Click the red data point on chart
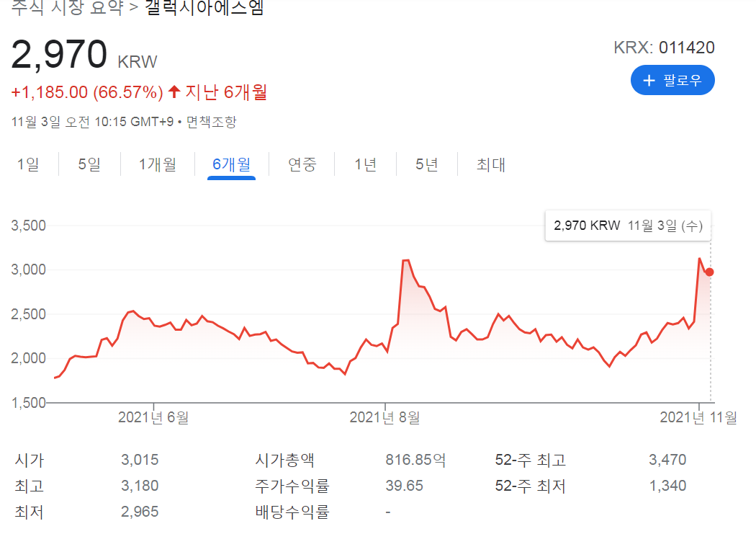This screenshot has width=756, height=534. [709, 272]
